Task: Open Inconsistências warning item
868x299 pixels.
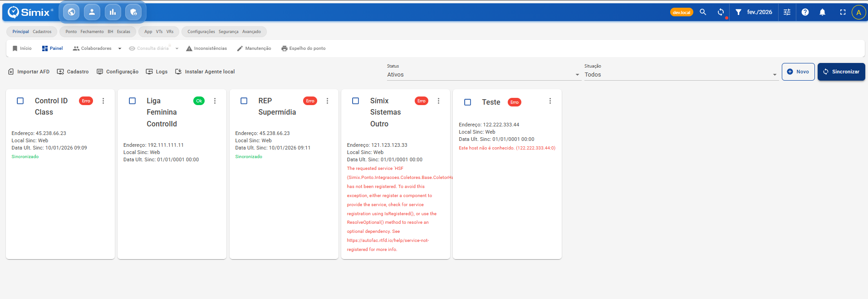Action: (206, 48)
